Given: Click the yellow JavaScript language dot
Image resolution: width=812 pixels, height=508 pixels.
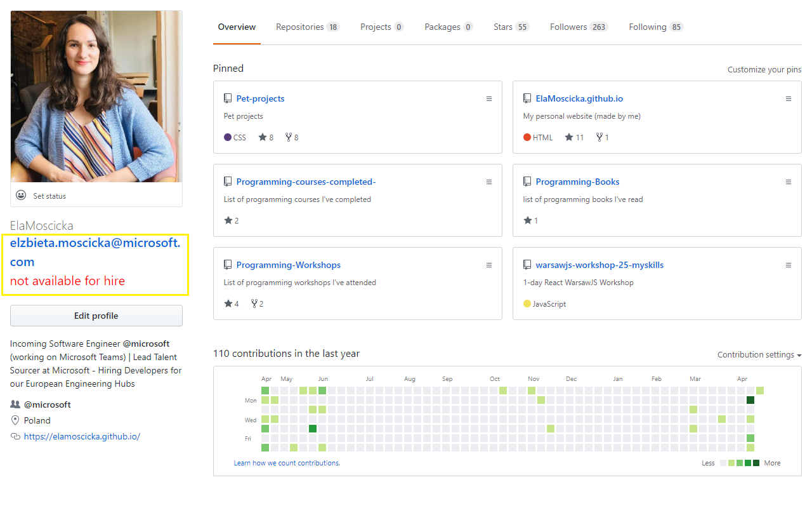Looking at the screenshot, I should coord(527,304).
